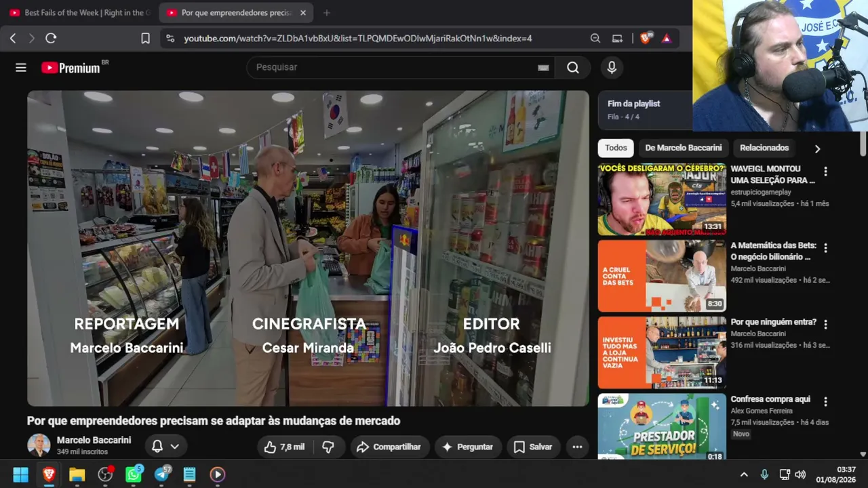Viewport: 868px width, 488px height.
Task: Click the 349 mil inscritos subscriber count
Action: click(82, 451)
